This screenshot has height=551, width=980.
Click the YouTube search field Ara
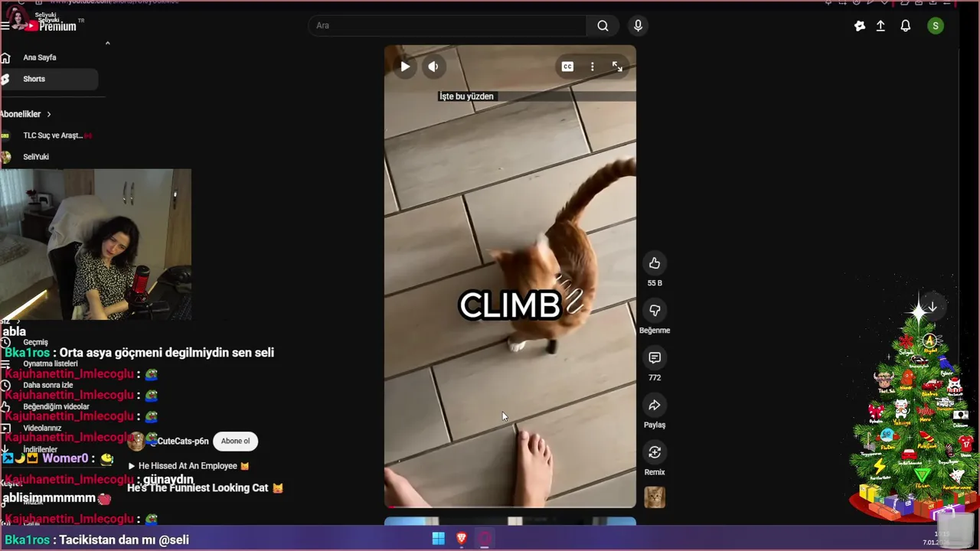pyautogui.click(x=448, y=25)
